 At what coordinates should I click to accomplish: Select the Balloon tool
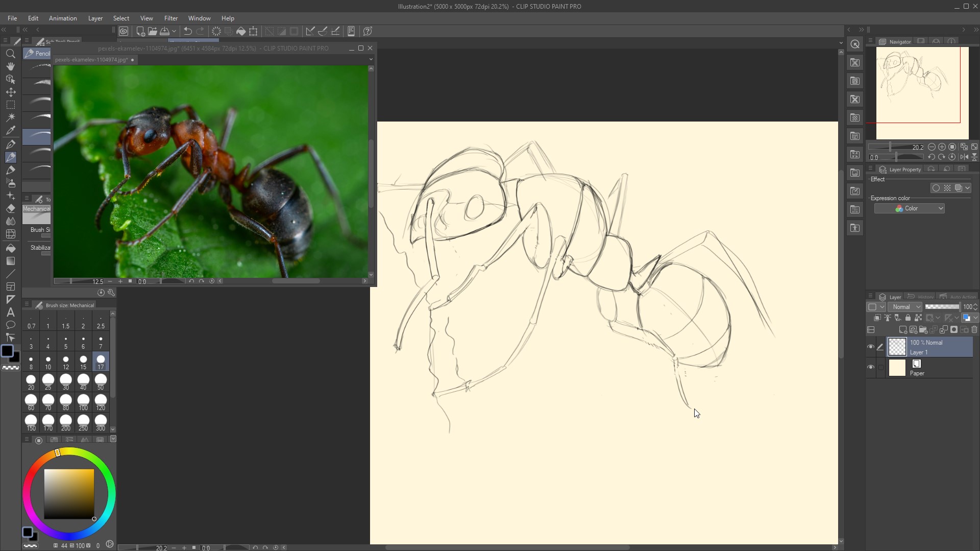pyautogui.click(x=10, y=325)
